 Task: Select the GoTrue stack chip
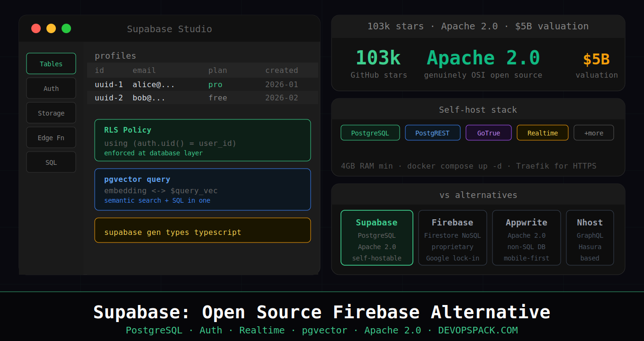[x=489, y=133]
